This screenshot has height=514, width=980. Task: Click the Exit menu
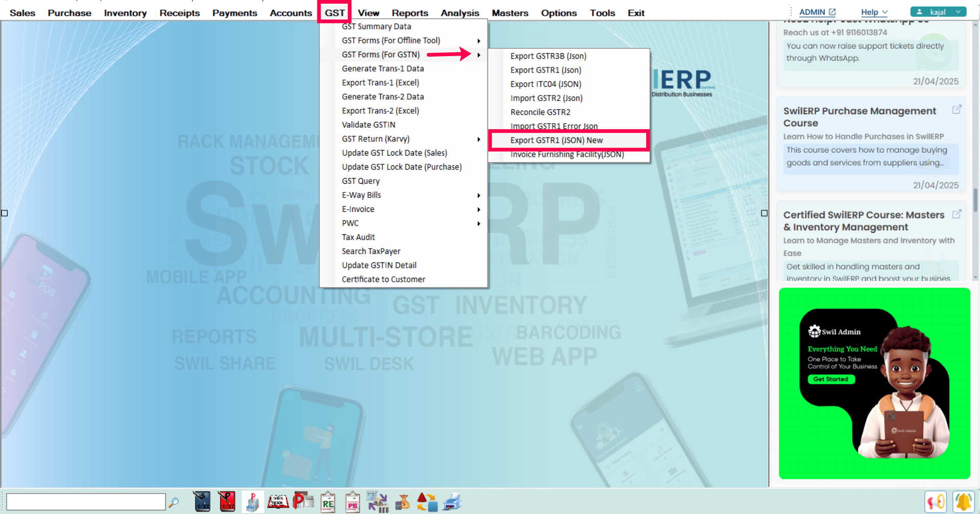(x=636, y=13)
